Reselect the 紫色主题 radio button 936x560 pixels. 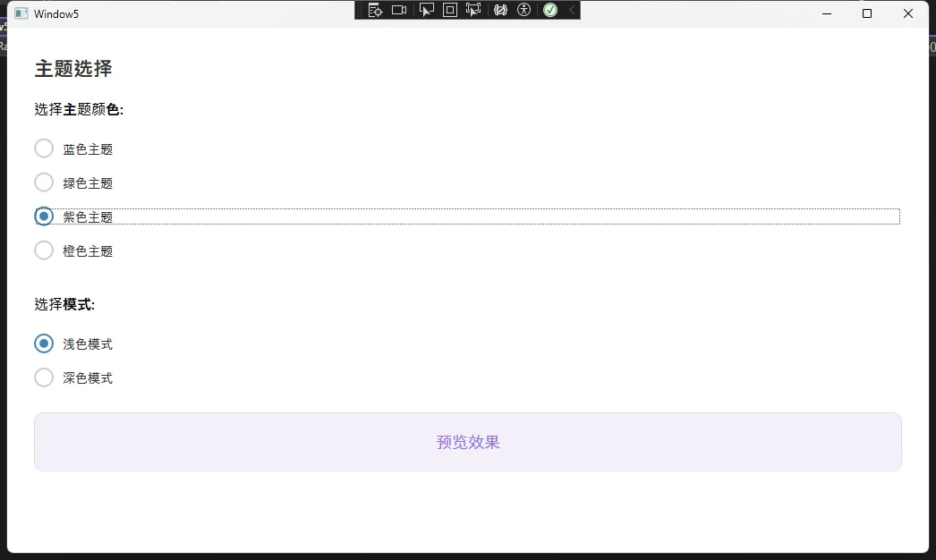tap(43, 216)
